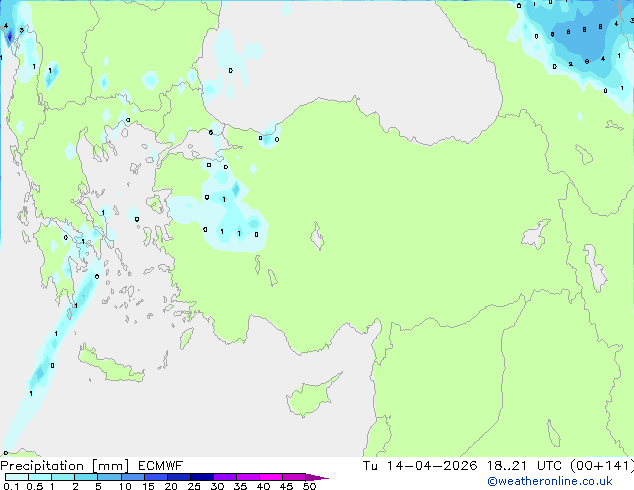Open the weatheronline.co.uk copyright link
Screen dimensions: 634x490
[x=550, y=481]
